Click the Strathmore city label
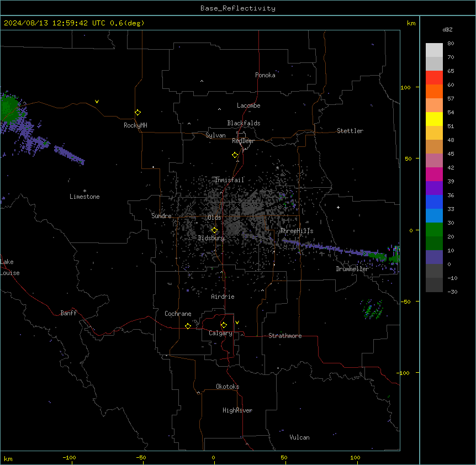This screenshot has height=465, width=476. coord(285,336)
